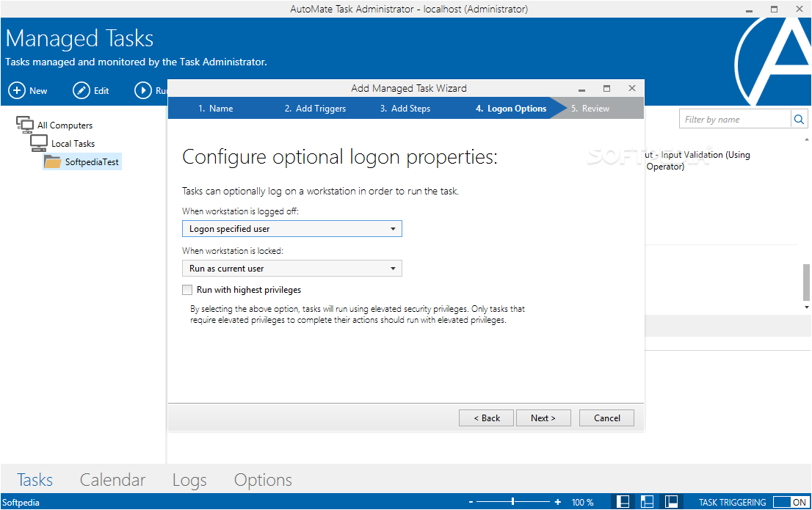
Task: Click the 100 % zoom value
Action: click(x=583, y=502)
